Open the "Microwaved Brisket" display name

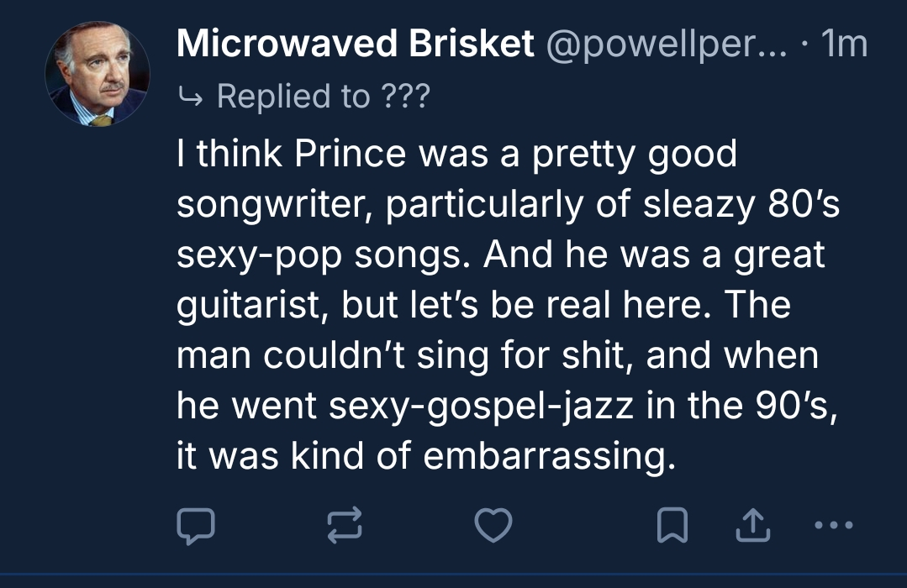(x=356, y=44)
